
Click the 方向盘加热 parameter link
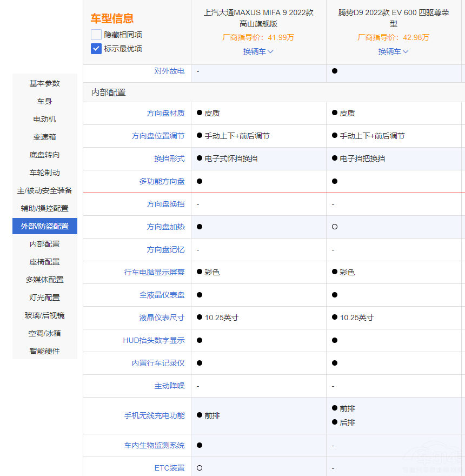point(165,227)
